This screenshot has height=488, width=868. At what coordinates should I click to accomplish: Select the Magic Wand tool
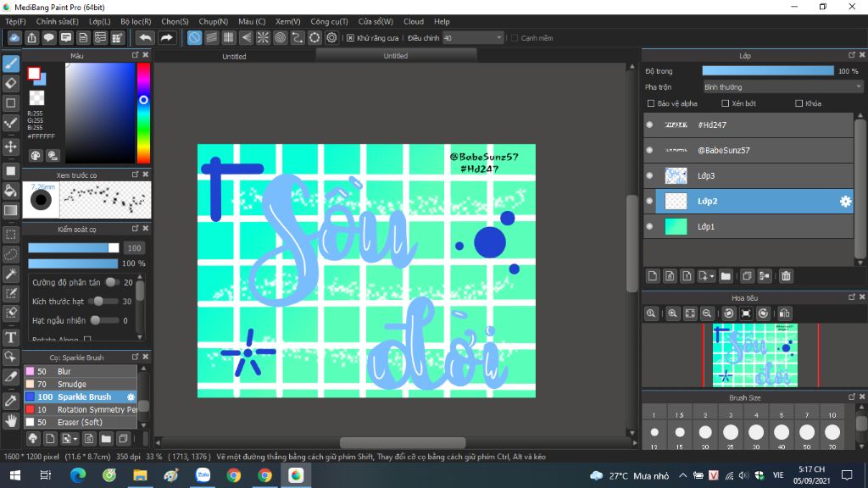pyautogui.click(x=10, y=274)
